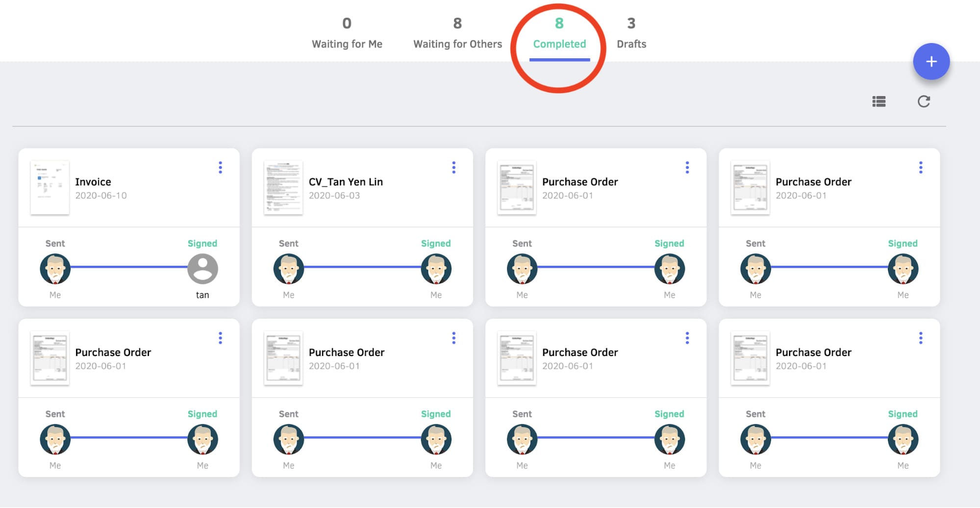This screenshot has width=980, height=508.
Task: Click signer avatar on CV_Tan Yen Lin card
Action: point(436,269)
